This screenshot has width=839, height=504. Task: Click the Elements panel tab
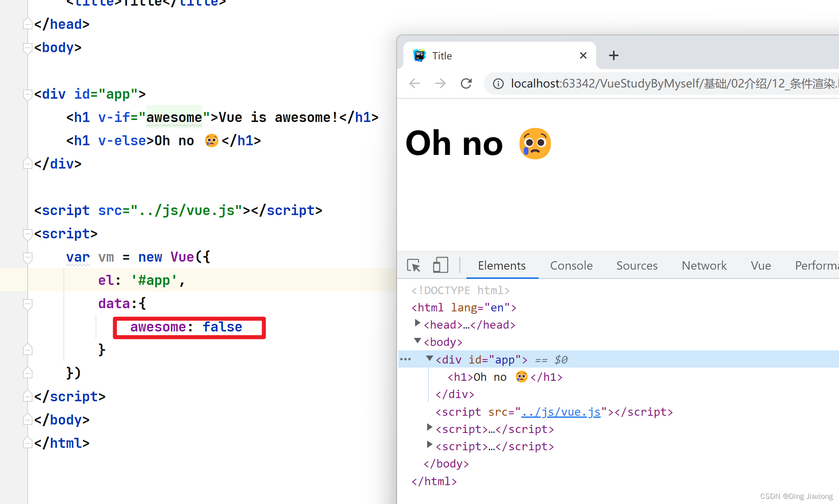pyautogui.click(x=502, y=266)
